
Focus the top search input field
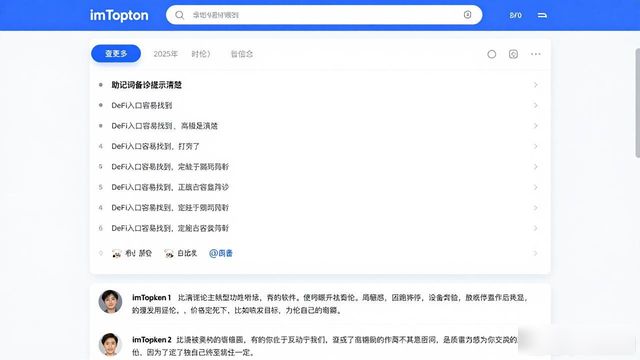[324, 15]
